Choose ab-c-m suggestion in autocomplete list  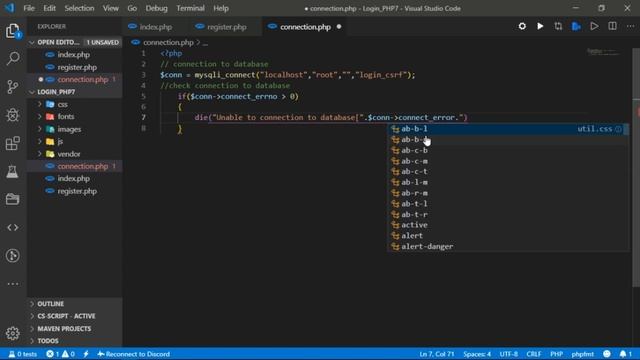coord(508,161)
